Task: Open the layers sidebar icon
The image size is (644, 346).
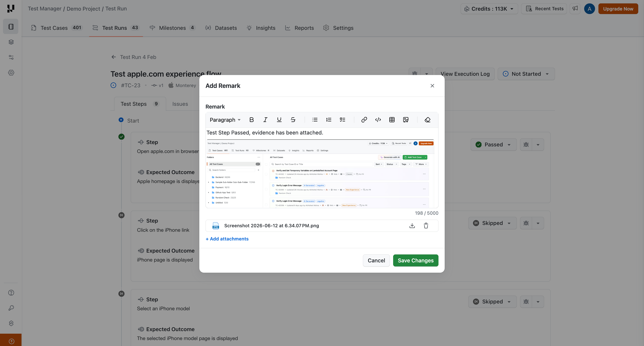Action: tap(11, 42)
